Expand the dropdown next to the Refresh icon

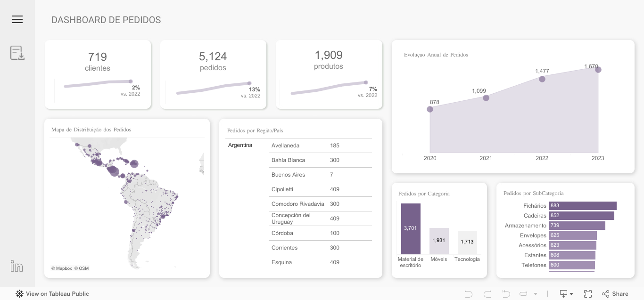pos(535,293)
